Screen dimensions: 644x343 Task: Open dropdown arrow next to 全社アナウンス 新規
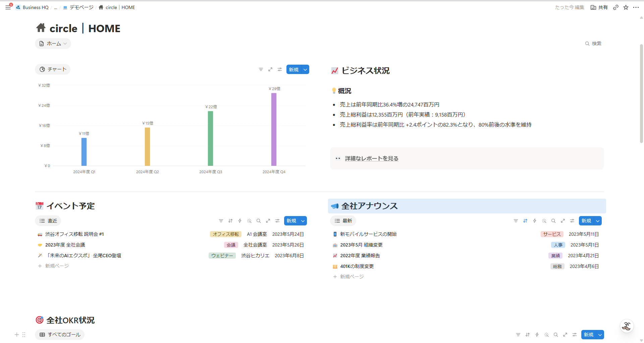[x=598, y=221]
